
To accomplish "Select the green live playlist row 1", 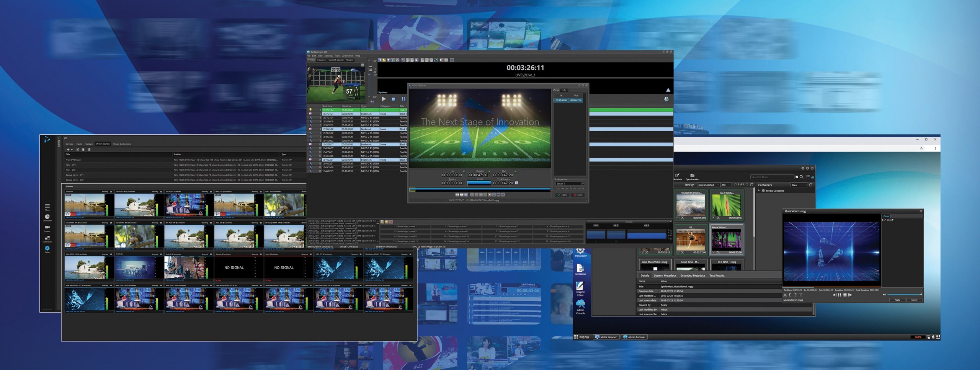I will click(x=357, y=110).
